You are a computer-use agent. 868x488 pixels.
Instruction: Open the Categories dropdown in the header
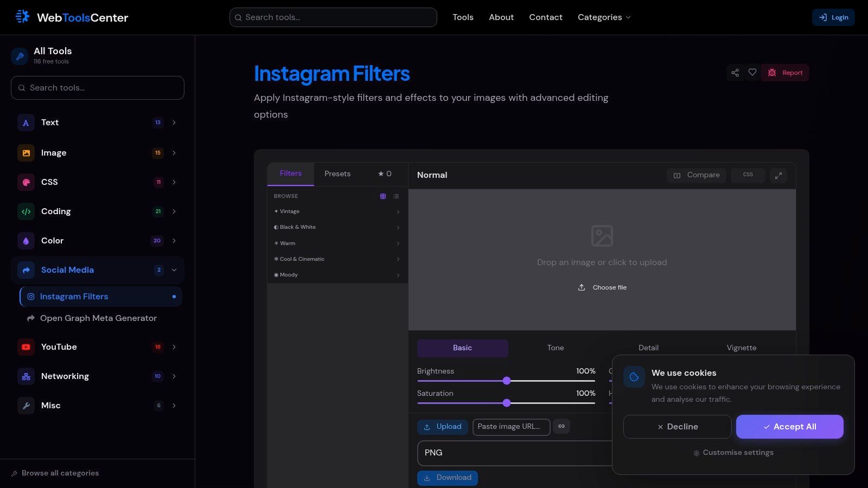click(604, 17)
